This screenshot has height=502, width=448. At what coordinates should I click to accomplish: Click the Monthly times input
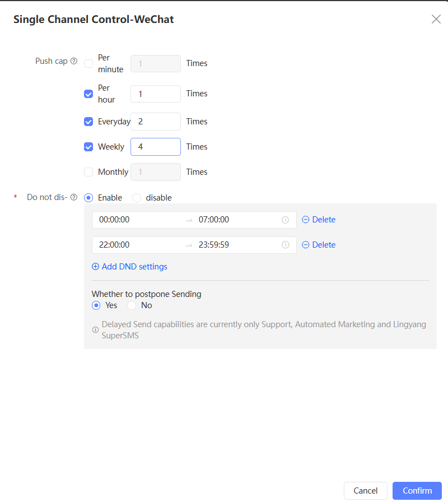coord(156,172)
